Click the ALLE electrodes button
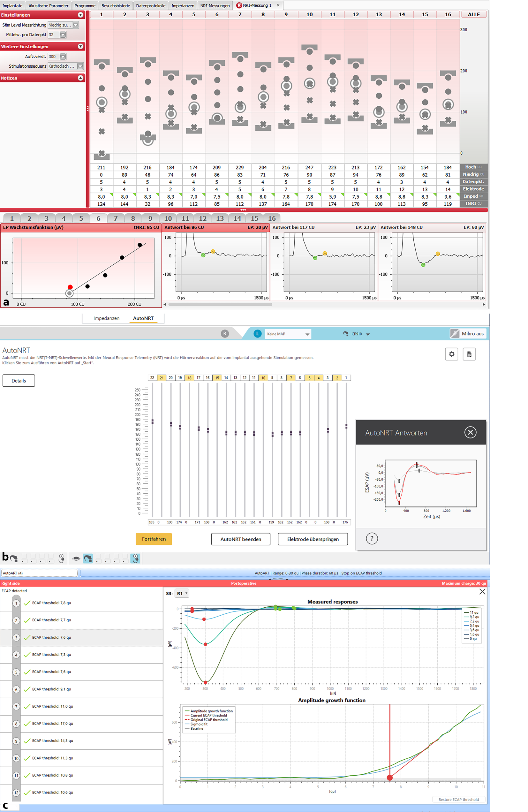The image size is (528, 812). (x=474, y=14)
